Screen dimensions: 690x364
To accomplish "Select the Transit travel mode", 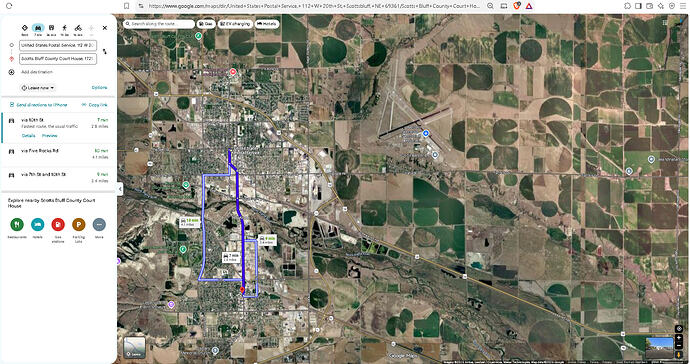I will [x=51, y=28].
